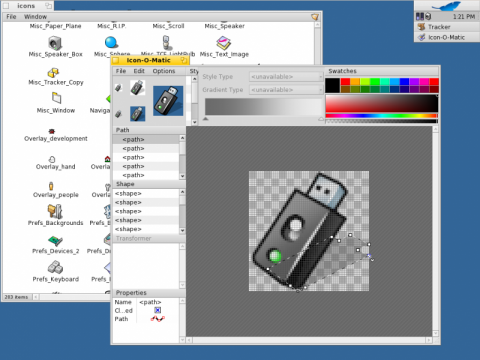Click the large black current color swatch
This screenshot has width=480, height=360.
(332, 85)
